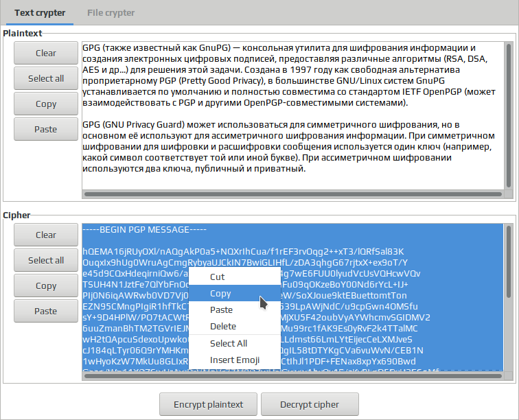Screen dimensions: 519x420
Task: Clear the Plaintext field
Action: (46, 53)
